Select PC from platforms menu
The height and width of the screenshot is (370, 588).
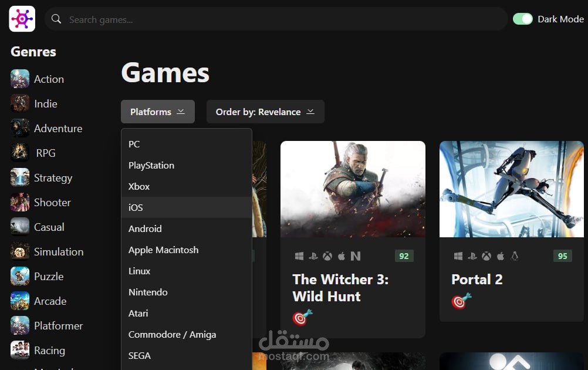tap(187, 144)
